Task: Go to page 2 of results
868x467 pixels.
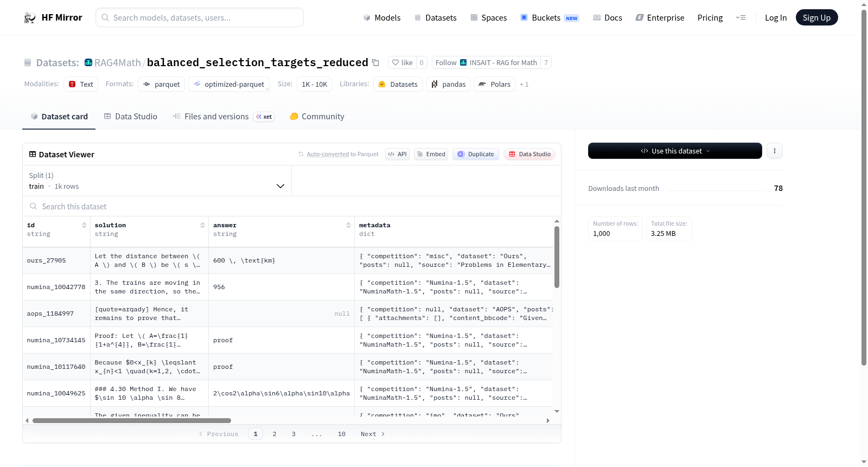Action: [275, 434]
